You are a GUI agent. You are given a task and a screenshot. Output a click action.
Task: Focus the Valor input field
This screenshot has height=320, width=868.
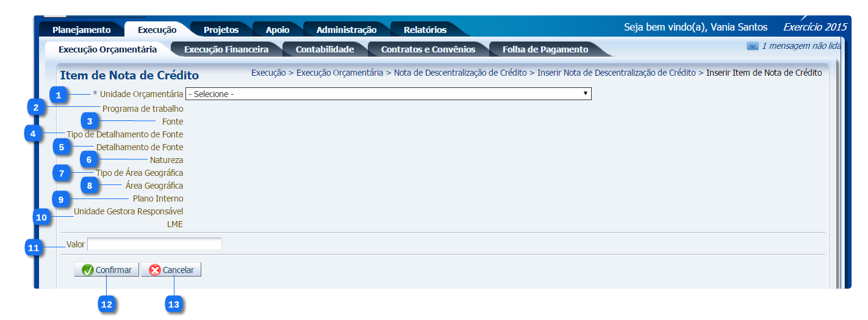[x=154, y=244]
